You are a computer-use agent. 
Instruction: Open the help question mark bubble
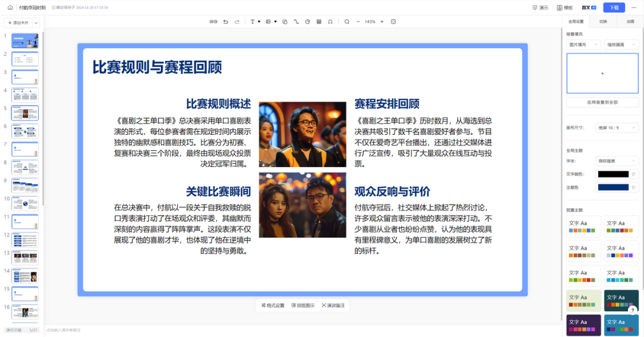coord(633,310)
